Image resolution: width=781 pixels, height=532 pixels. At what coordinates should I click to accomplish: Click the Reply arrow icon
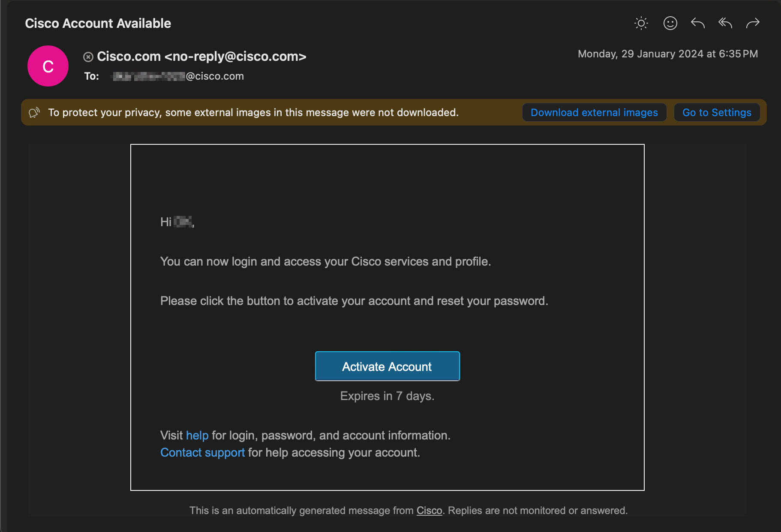[697, 23]
